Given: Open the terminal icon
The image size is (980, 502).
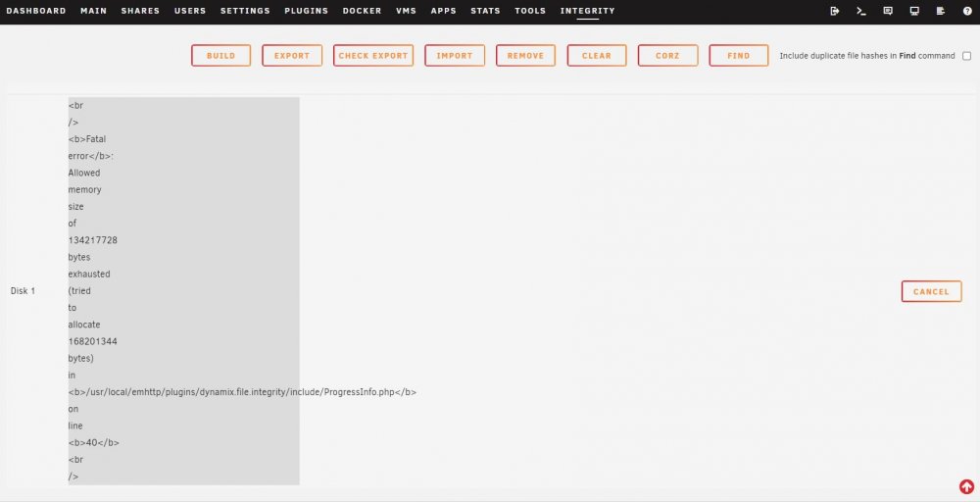Looking at the screenshot, I should coord(861,11).
